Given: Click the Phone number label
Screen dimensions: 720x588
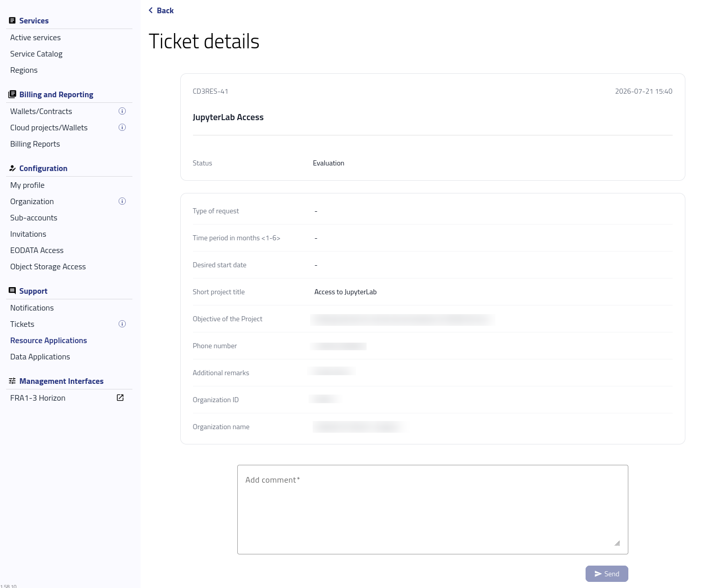Looking at the screenshot, I should [x=214, y=346].
